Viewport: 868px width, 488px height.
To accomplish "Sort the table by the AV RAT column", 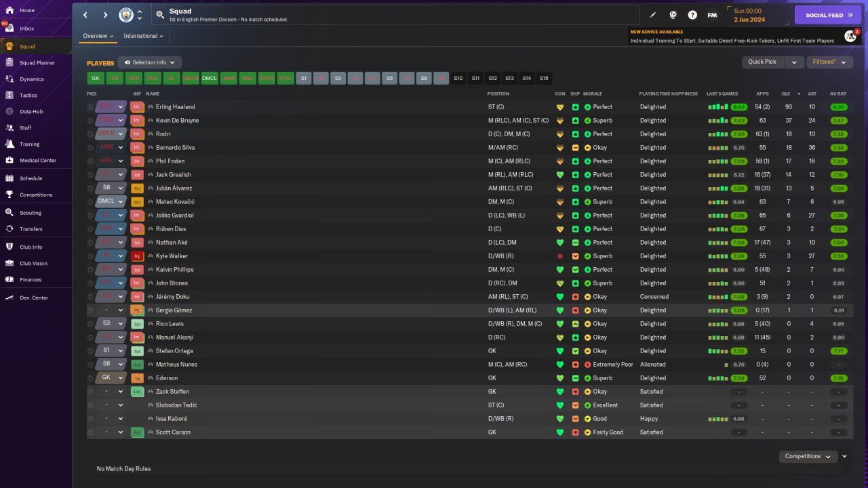I will point(838,94).
